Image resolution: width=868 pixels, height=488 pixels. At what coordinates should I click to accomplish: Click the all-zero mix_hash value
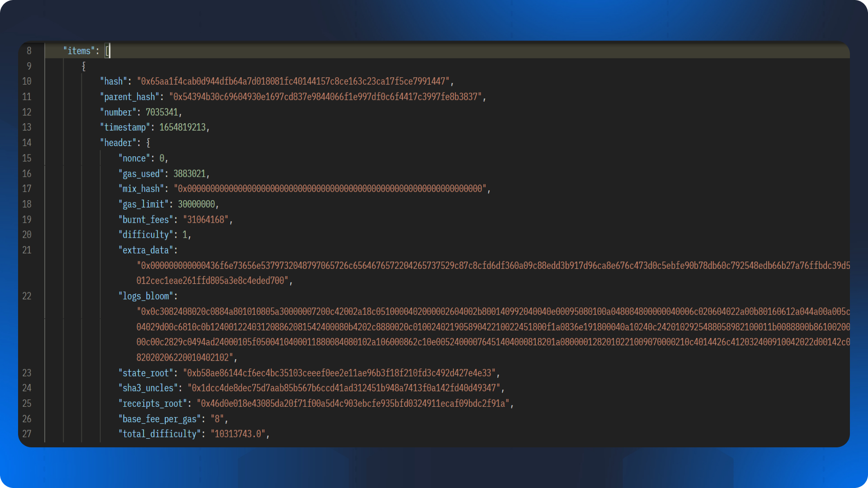330,189
